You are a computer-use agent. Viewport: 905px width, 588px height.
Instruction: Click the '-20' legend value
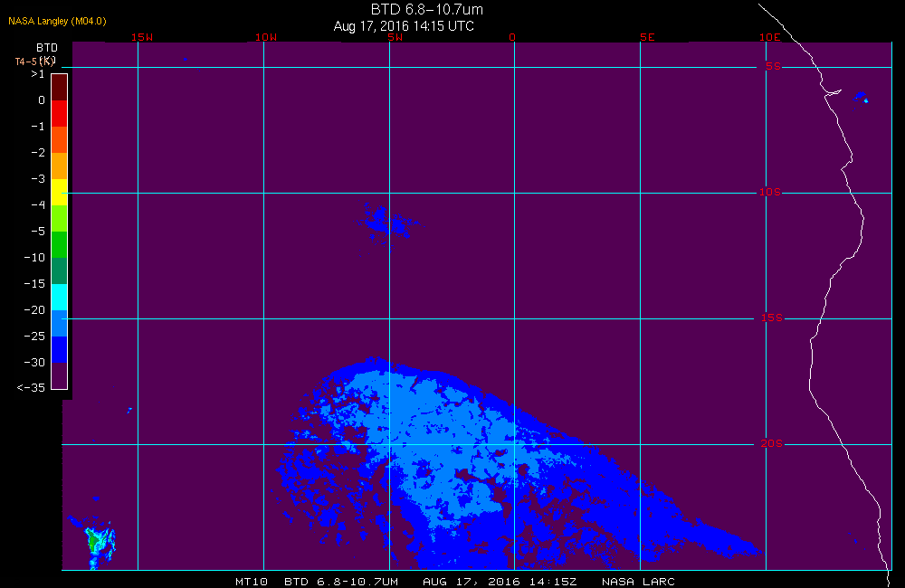[x=34, y=310]
